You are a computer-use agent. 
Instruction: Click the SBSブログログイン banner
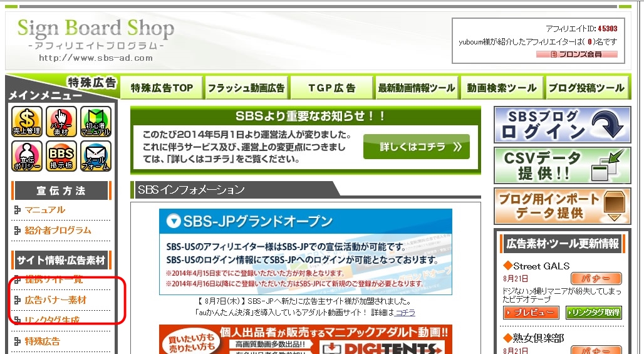tap(563, 125)
